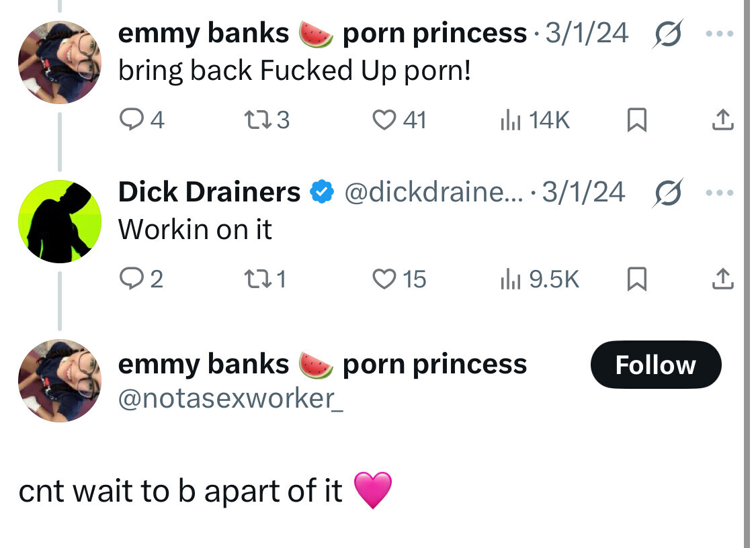This screenshot has width=756, height=548.
Task: Follow emmy banks
Action: coord(655,365)
